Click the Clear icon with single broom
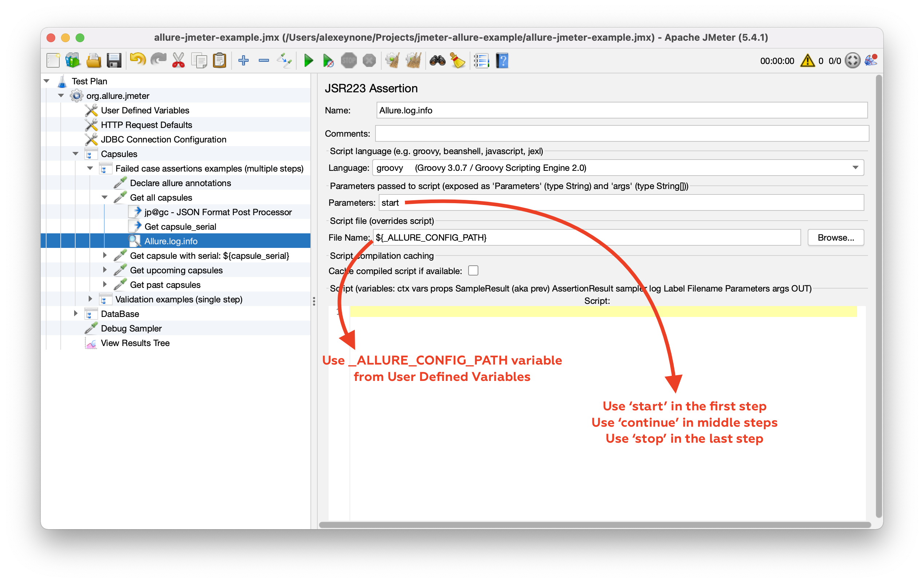 [x=392, y=61]
